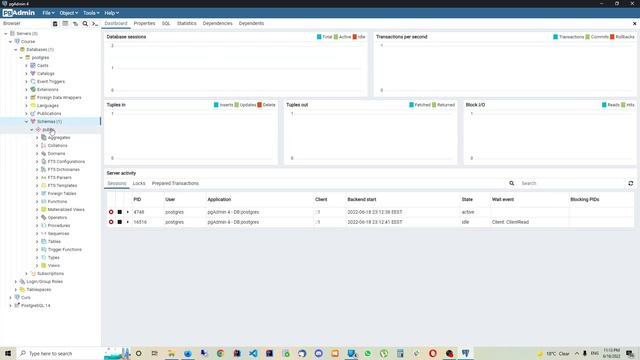The image size is (640, 360).
Task: Select the FTS Dictionaries tree item
Action: [64, 169]
